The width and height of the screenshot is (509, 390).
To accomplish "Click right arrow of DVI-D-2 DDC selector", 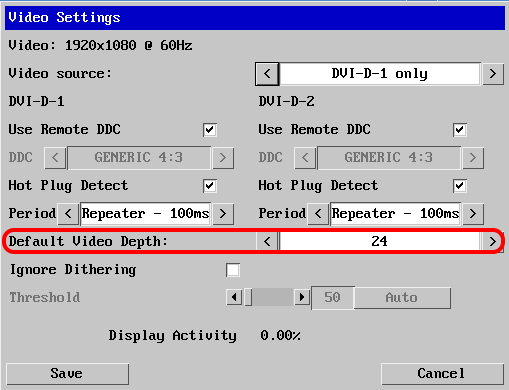I will click(x=472, y=157).
